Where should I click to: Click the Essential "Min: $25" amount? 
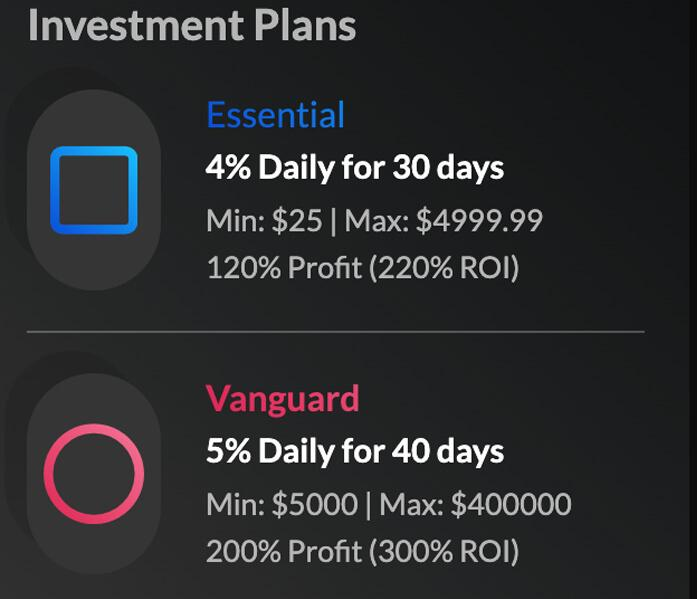tap(264, 220)
